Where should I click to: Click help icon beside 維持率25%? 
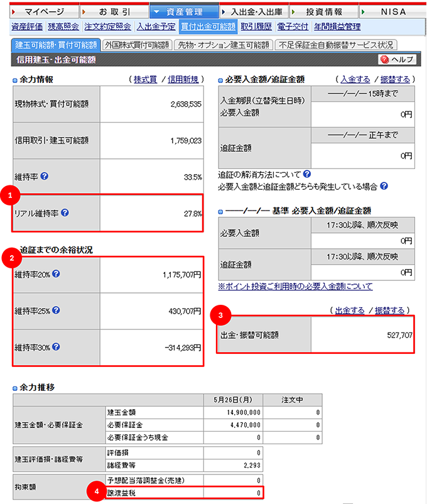click(56, 310)
